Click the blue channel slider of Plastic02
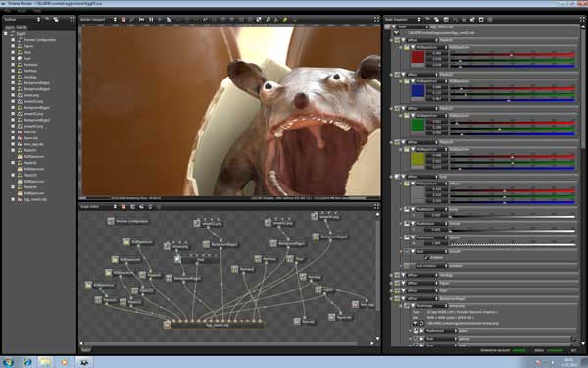 click(x=513, y=100)
